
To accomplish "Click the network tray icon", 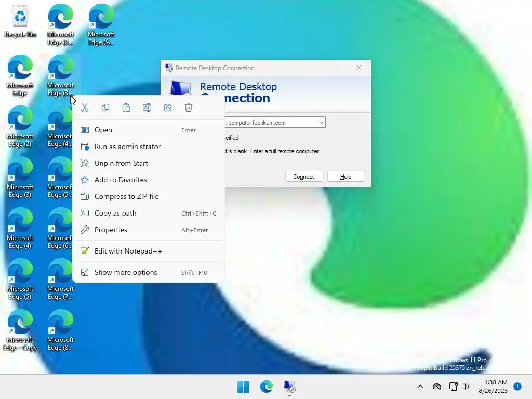I will [453, 387].
